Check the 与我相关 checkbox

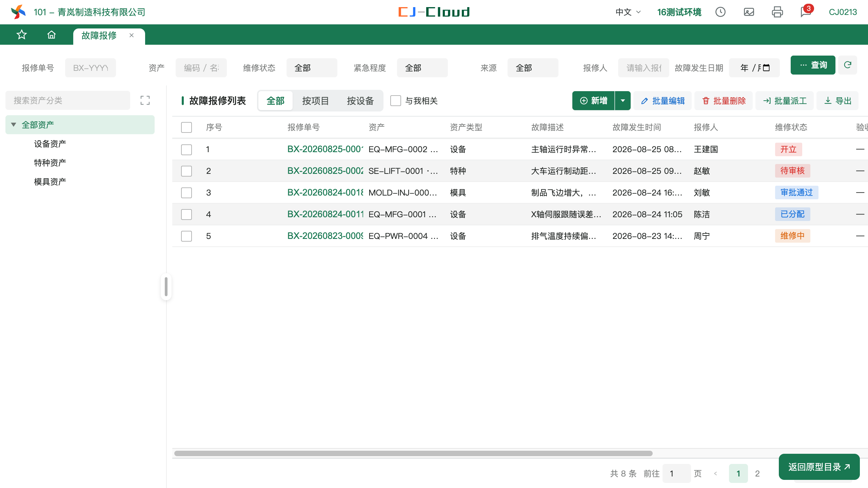395,101
